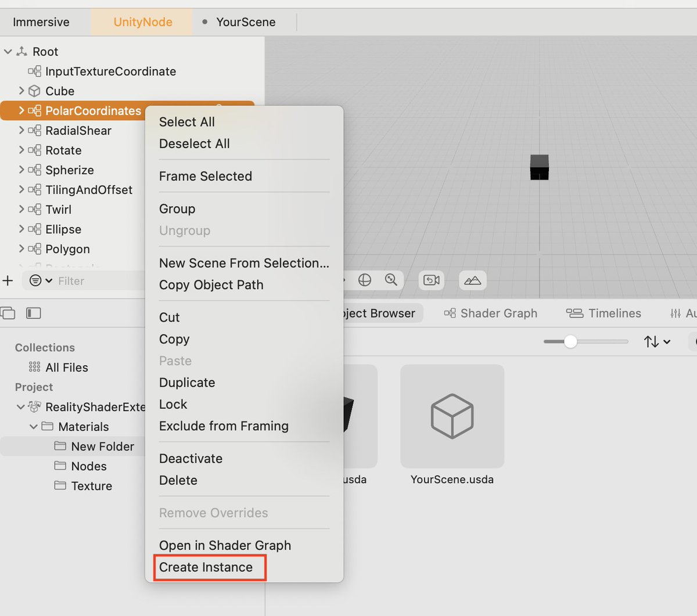Click the Spherize node icon
Screen dimensions: 697x616
[35, 170]
